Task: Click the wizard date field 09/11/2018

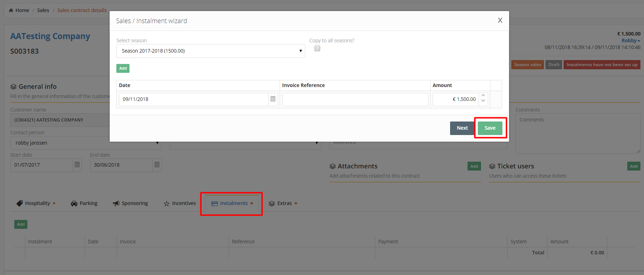Action: click(x=194, y=99)
